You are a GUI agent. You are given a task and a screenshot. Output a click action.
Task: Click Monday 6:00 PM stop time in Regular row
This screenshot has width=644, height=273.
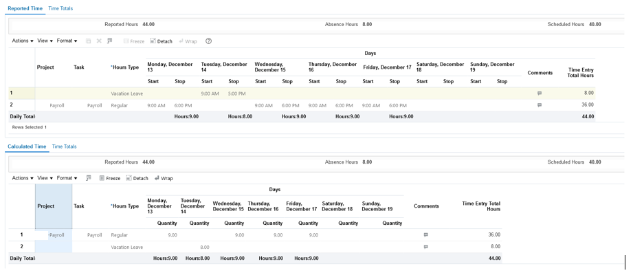click(x=184, y=106)
